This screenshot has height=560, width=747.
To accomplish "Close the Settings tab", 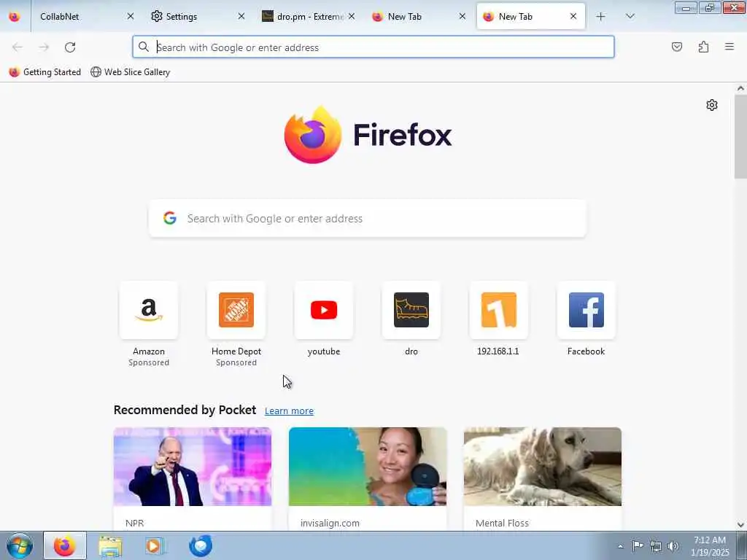I will click(x=241, y=17).
